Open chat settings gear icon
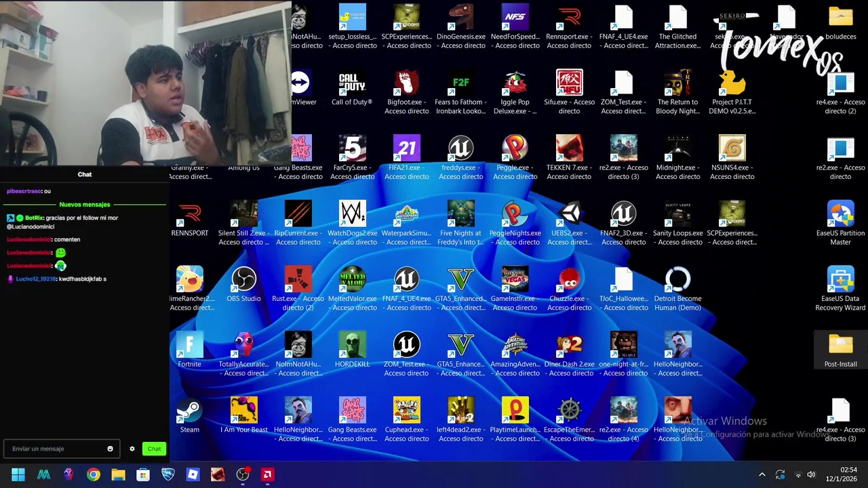 pos(132,449)
